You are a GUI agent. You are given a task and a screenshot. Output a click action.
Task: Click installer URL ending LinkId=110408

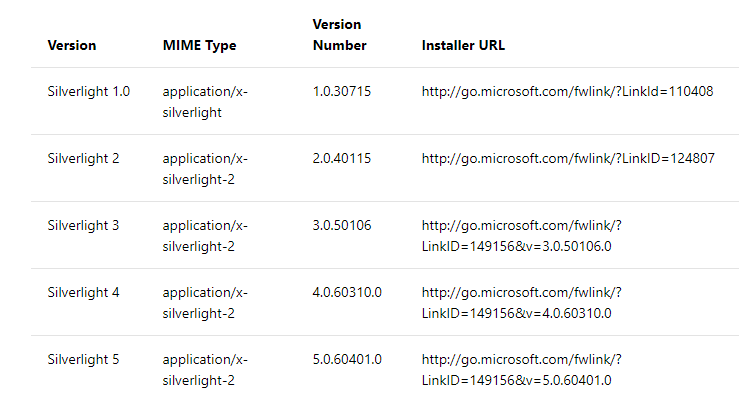point(567,91)
